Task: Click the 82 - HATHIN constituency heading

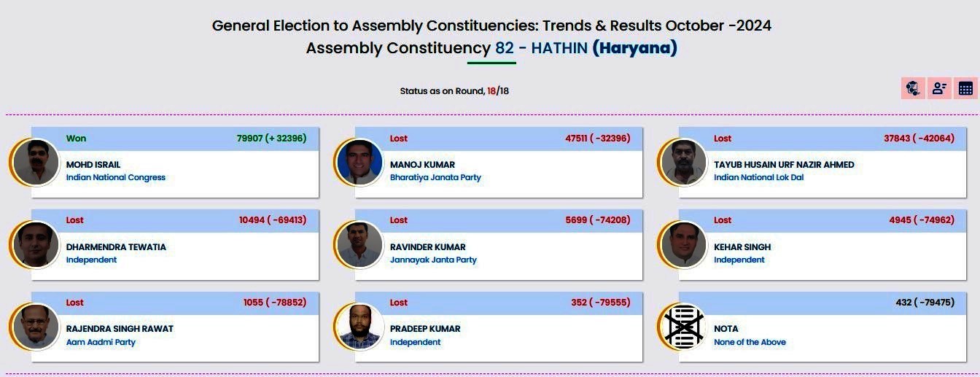Action: (541, 48)
